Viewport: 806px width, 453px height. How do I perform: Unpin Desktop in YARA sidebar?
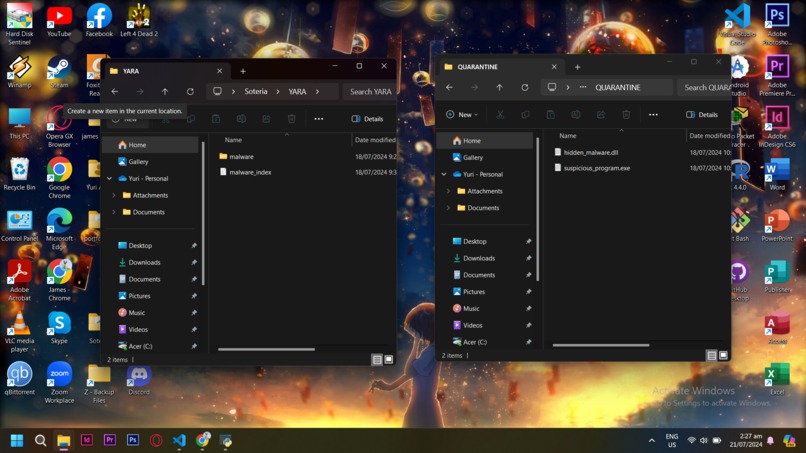[194, 246]
